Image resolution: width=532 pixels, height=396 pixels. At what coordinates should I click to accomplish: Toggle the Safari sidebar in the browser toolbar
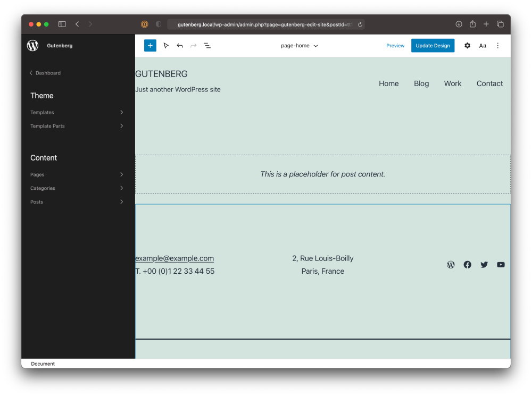click(62, 24)
